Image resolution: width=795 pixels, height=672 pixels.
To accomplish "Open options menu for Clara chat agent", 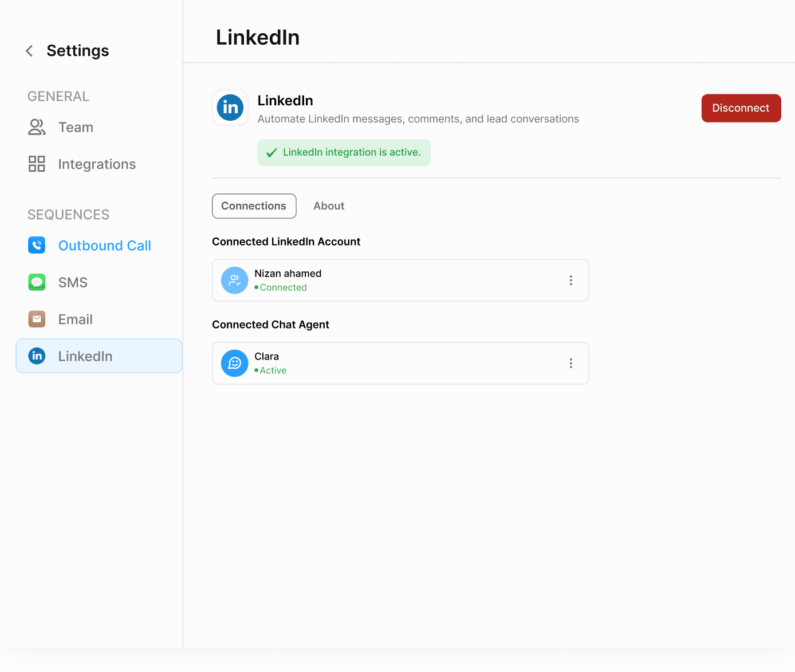I will (570, 363).
